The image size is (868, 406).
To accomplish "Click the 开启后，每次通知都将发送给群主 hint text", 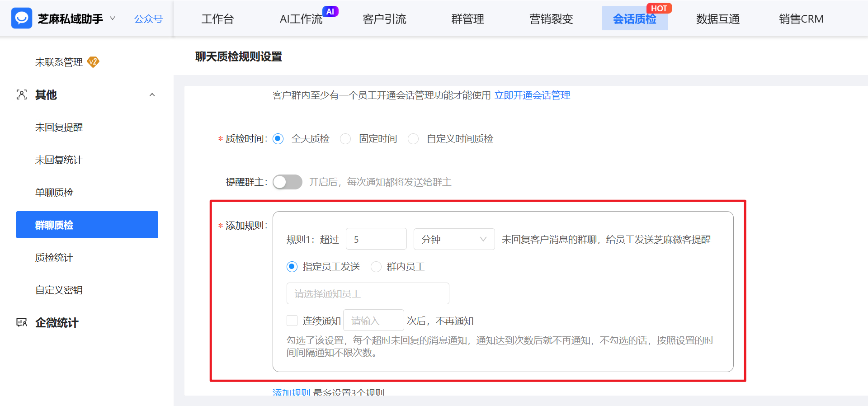I will tap(380, 182).
